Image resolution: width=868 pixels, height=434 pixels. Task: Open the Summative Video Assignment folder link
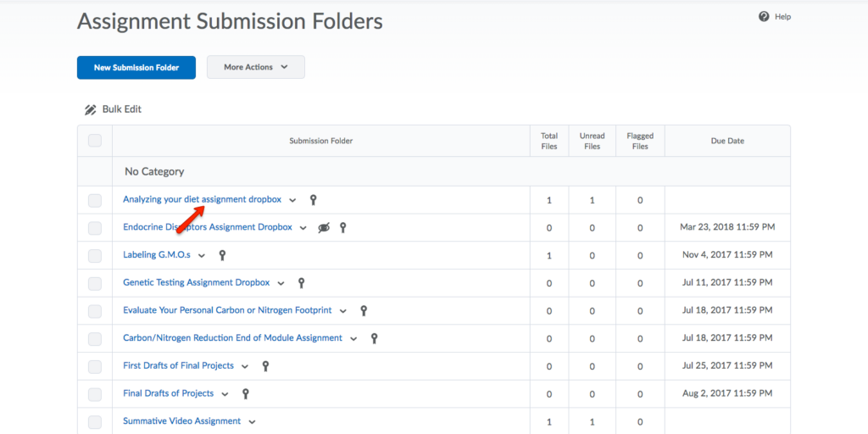coord(181,421)
